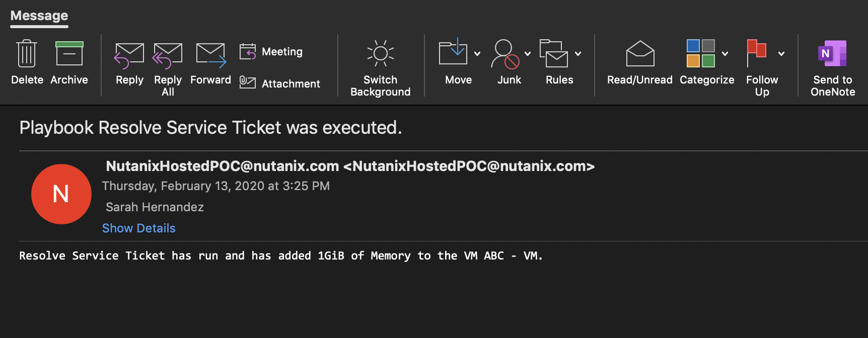Forward as Attachment
The image size is (868, 338).
[x=279, y=83]
